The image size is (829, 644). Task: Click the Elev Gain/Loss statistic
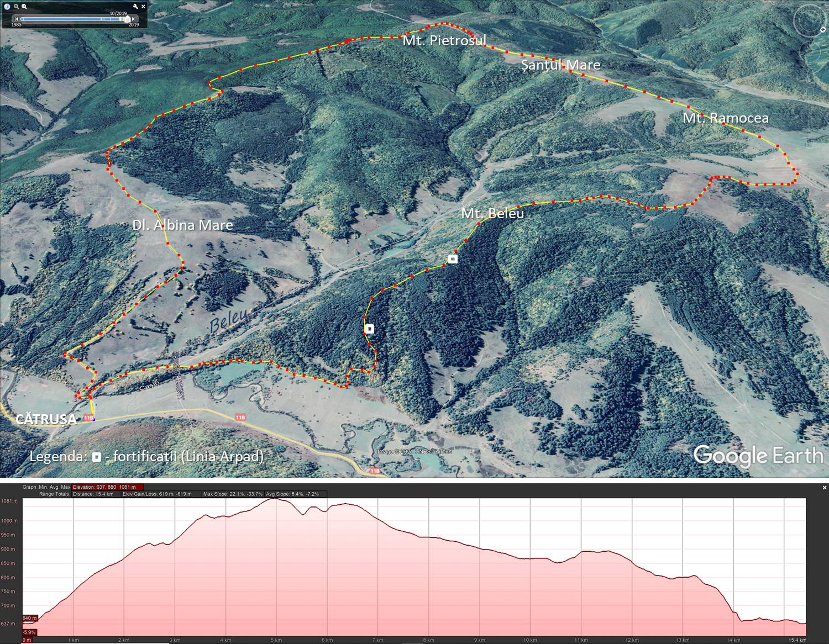(156, 494)
